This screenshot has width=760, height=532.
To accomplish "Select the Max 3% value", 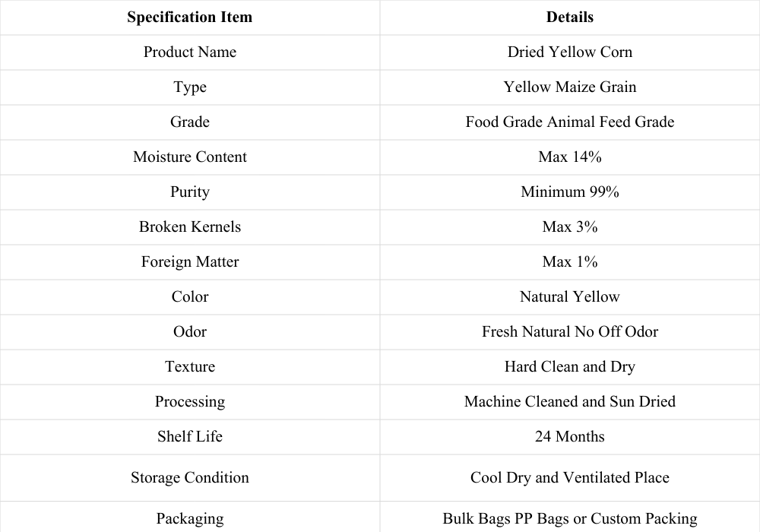I will (569, 226).
